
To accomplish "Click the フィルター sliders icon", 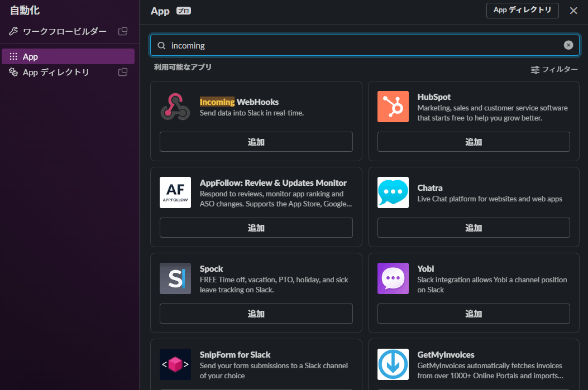I will coord(535,70).
